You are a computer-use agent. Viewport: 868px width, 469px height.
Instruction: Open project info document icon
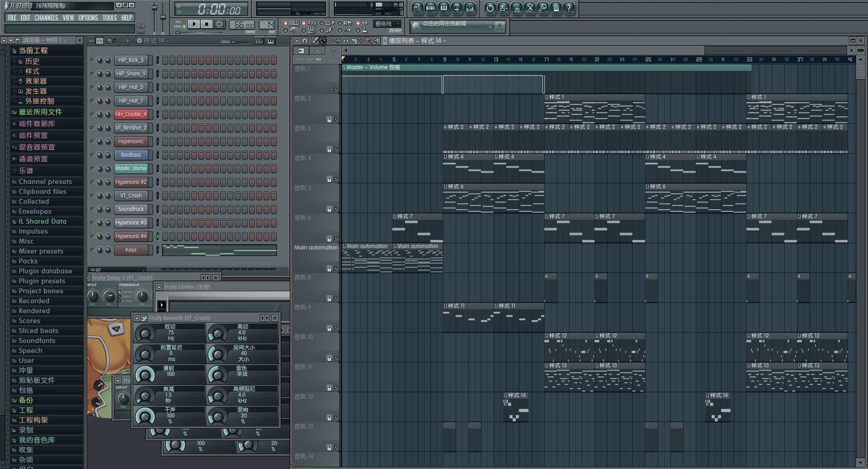pos(556,8)
